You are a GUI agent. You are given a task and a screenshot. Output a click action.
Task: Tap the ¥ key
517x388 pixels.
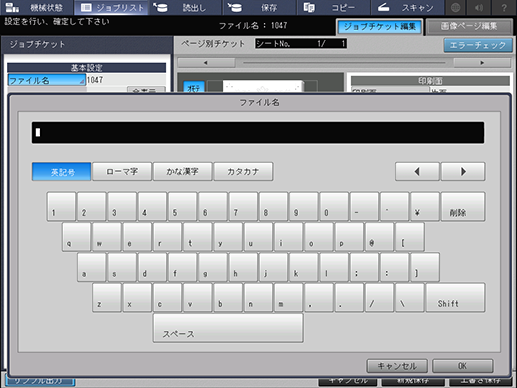click(x=425, y=206)
